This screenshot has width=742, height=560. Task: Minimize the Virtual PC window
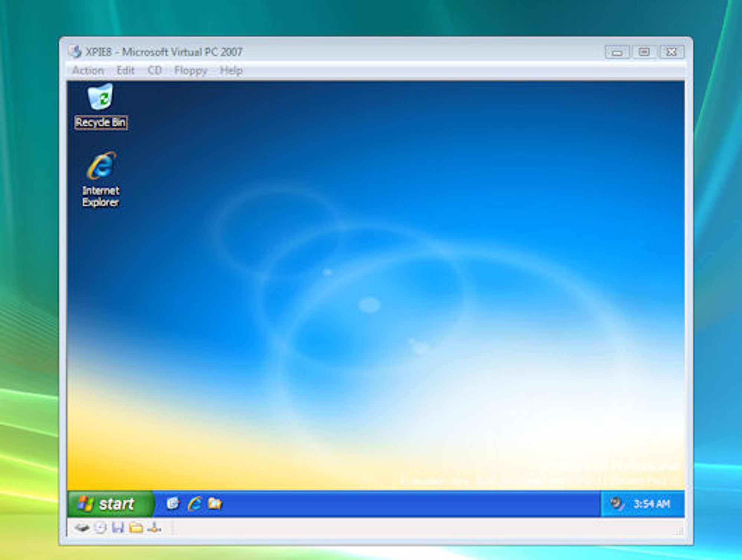(617, 52)
